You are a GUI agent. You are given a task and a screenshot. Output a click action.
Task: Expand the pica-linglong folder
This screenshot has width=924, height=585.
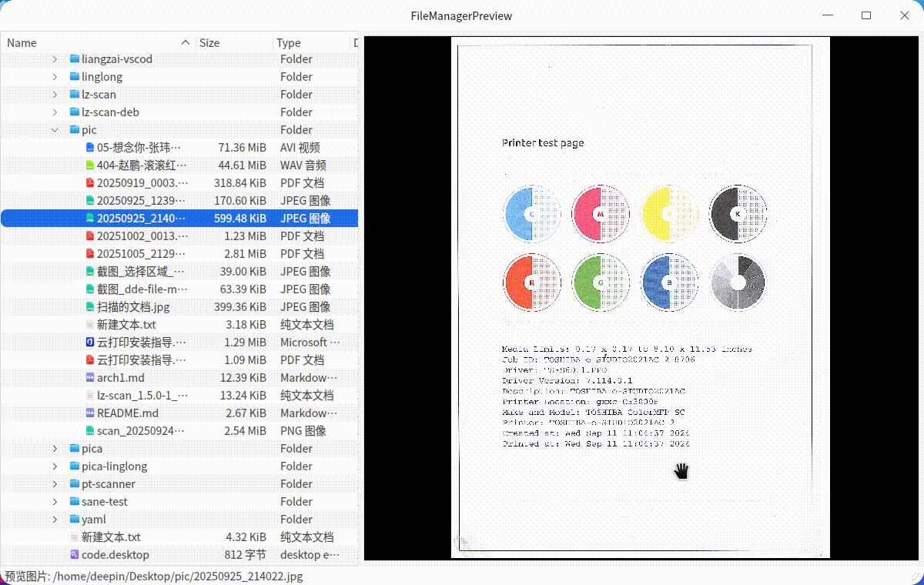click(55, 466)
